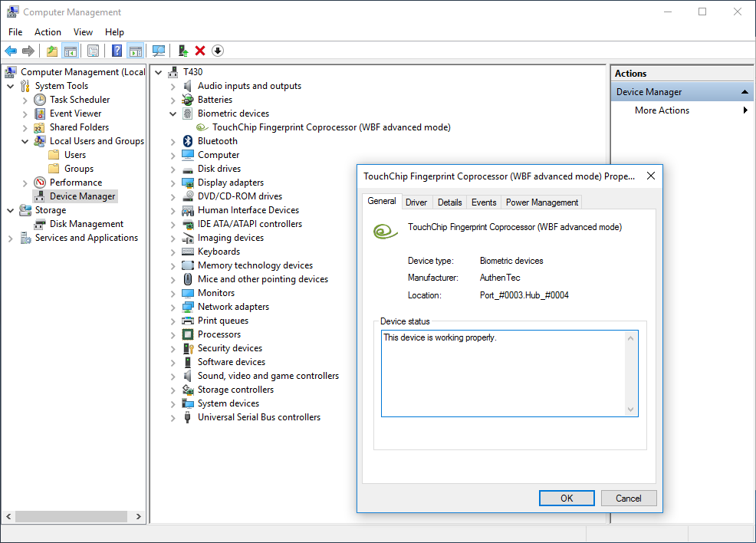Select TouchChip Fingerprint Coprocessor device entry
Image resolution: width=756 pixels, height=543 pixels.
[331, 127]
